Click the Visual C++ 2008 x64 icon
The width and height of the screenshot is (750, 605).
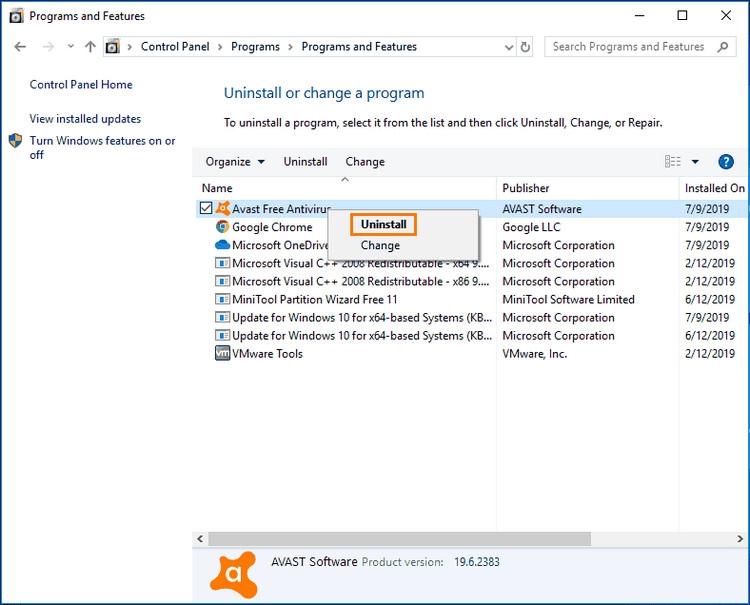coord(222,263)
